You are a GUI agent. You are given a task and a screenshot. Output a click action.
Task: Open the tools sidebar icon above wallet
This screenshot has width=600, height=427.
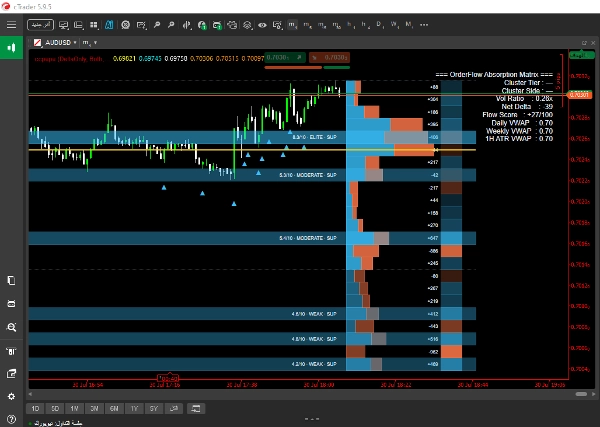tap(11, 351)
